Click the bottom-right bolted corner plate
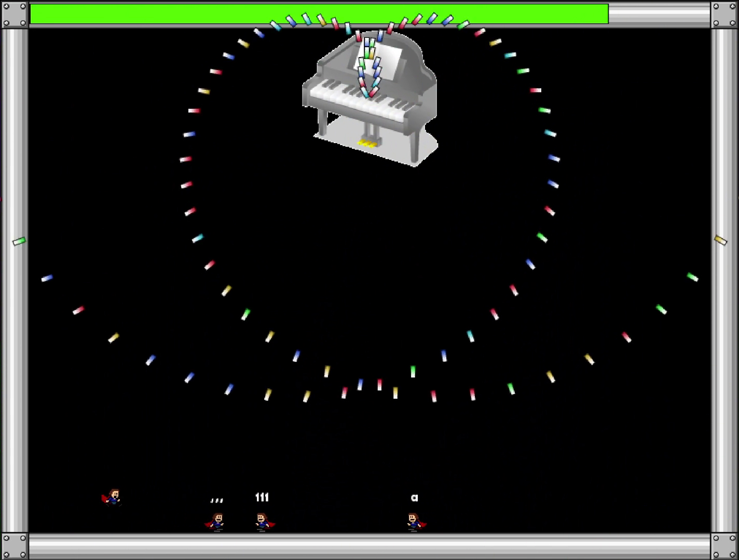Image resolution: width=739 pixels, height=560 pixels. click(x=724, y=546)
